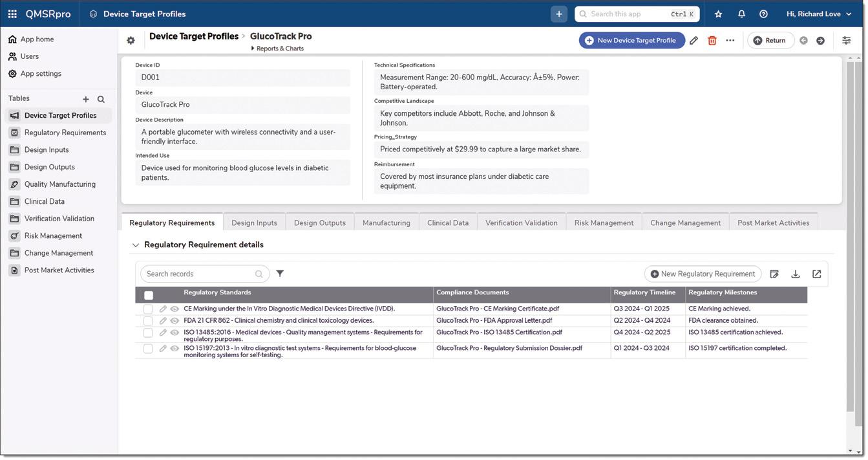Switch to Clinical Data tab
Viewport: 868px width, 460px height.
448,222
